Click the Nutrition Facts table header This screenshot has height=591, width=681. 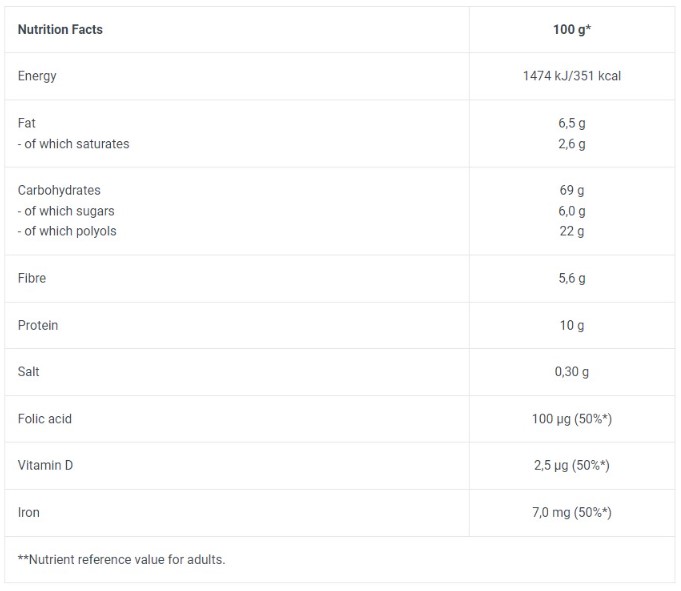(x=60, y=29)
